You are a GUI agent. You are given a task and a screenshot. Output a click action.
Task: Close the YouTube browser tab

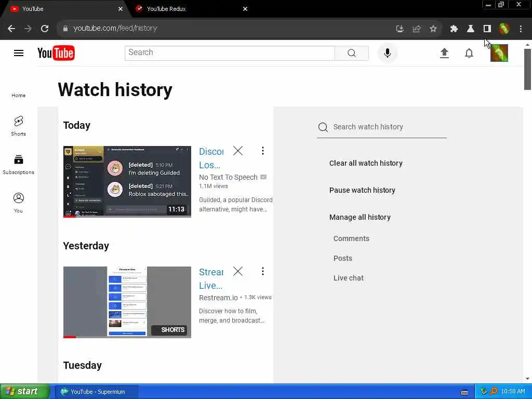121,9
